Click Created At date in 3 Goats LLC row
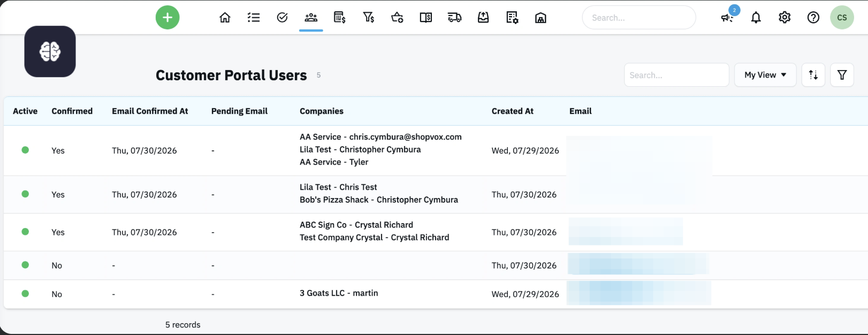The image size is (868, 335). [x=526, y=294]
